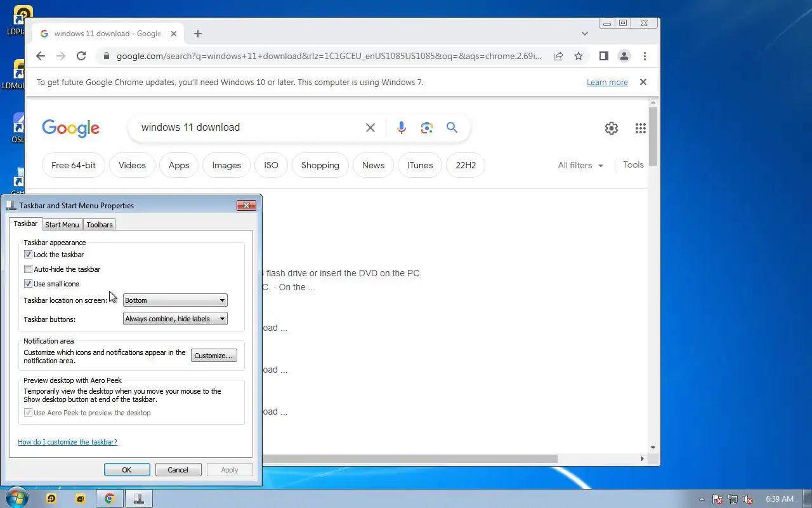Open Chrome from the taskbar
Viewport: 812px width, 508px height.
pyautogui.click(x=109, y=499)
